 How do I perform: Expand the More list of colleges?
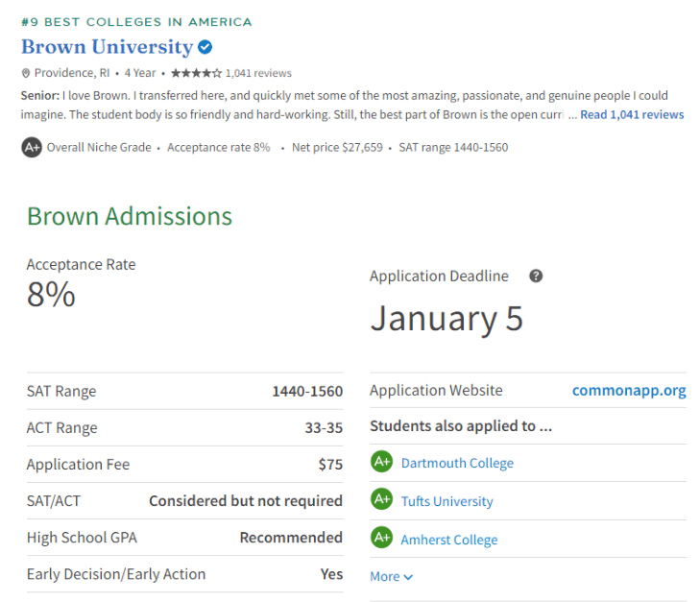pyautogui.click(x=392, y=577)
